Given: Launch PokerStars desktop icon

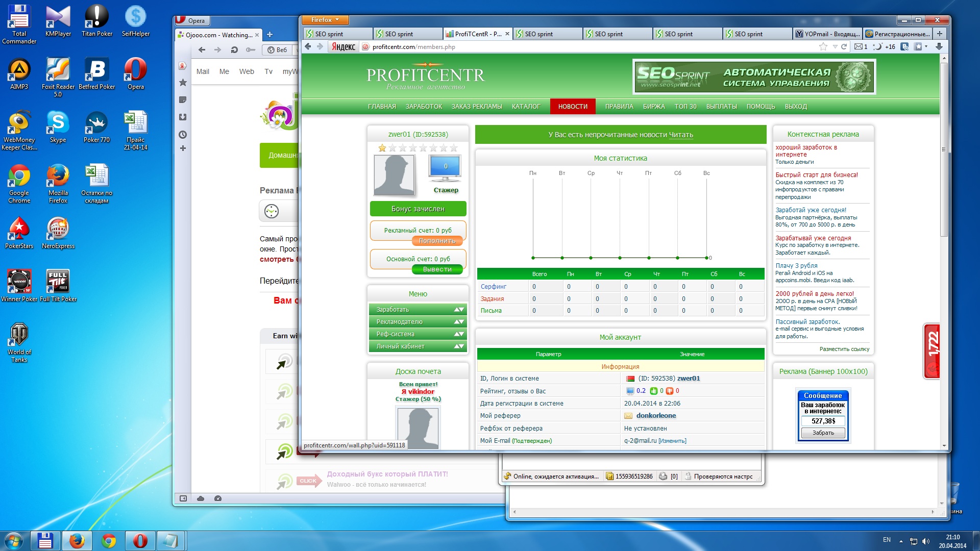Looking at the screenshot, I should [x=19, y=233].
